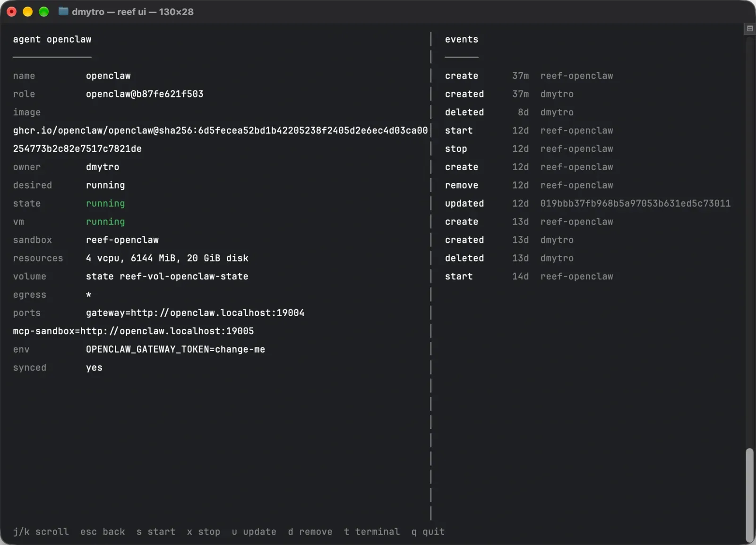Click the 'image' field label
The width and height of the screenshot is (756, 545).
pyautogui.click(x=27, y=112)
